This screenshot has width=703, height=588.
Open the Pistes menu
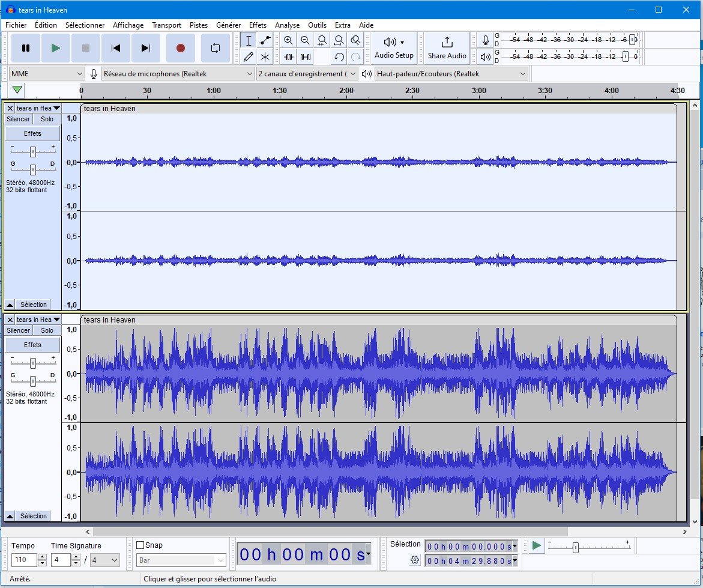199,25
